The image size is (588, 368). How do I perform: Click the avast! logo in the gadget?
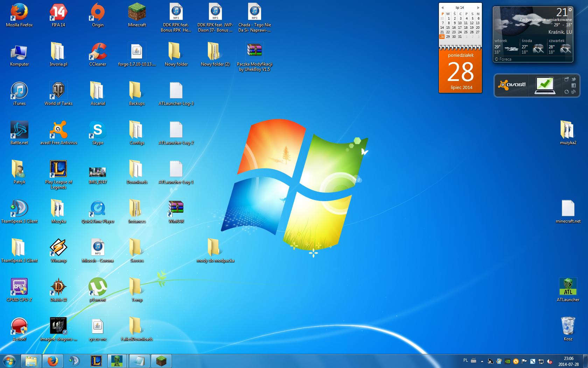click(x=512, y=85)
